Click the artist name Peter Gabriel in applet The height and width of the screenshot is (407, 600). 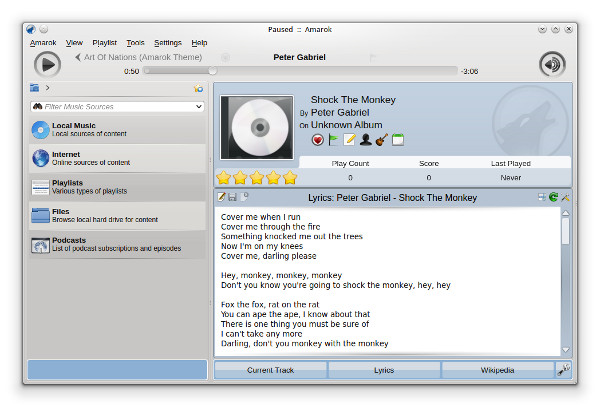pyautogui.click(x=340, y=112)
